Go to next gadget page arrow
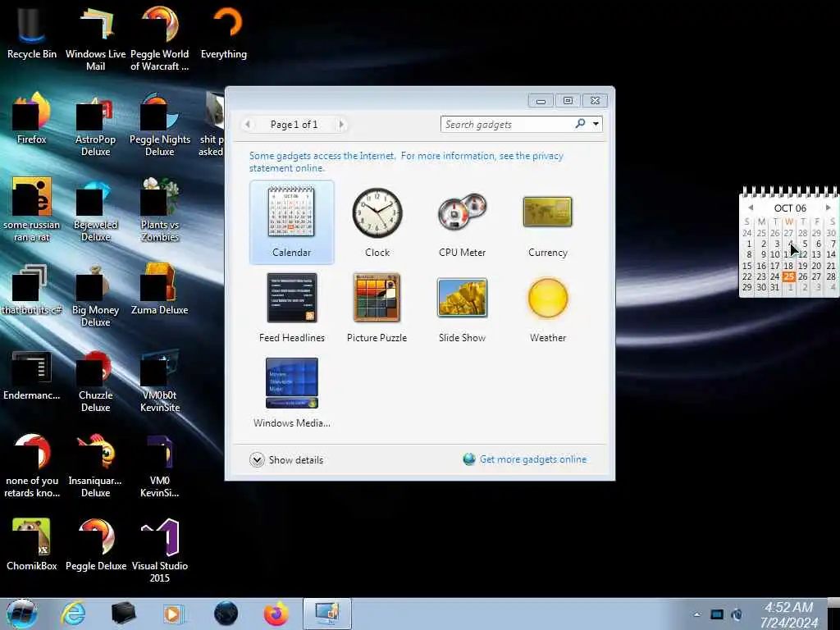Viewport: 840px width, 630px height. coord(341,125)
